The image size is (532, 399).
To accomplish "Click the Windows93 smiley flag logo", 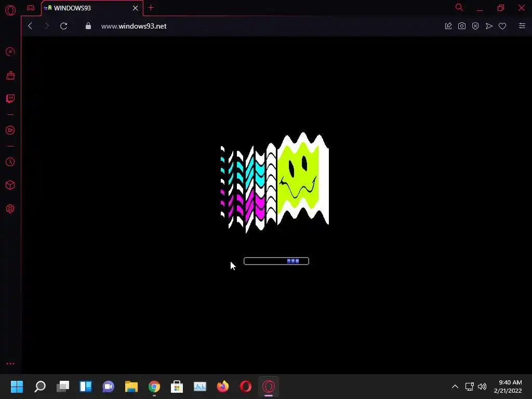I will pyautogui.click(x=274, y=182).
